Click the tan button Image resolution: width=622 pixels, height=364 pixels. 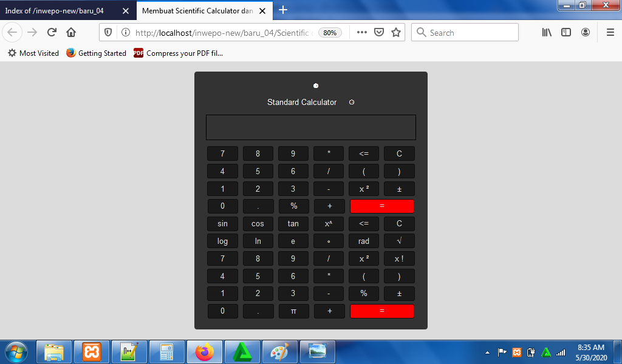(293, 224)
